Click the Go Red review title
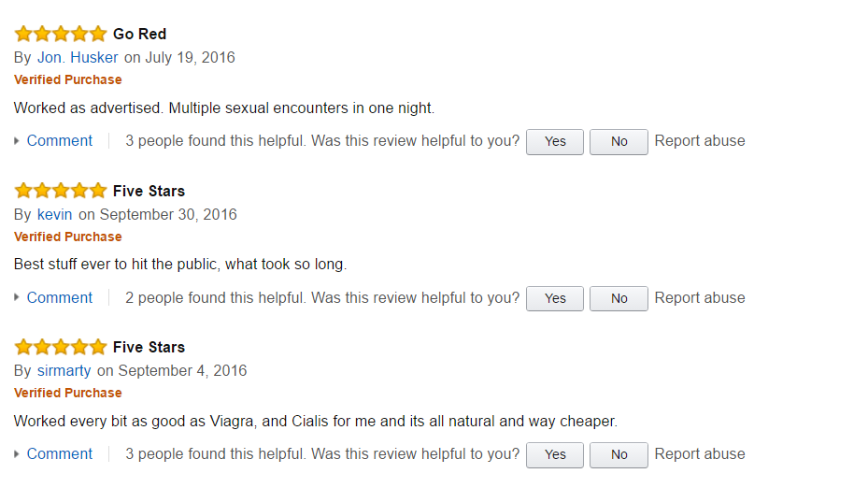The height and width of the screenshot is (488, 868). coord(139,35)
